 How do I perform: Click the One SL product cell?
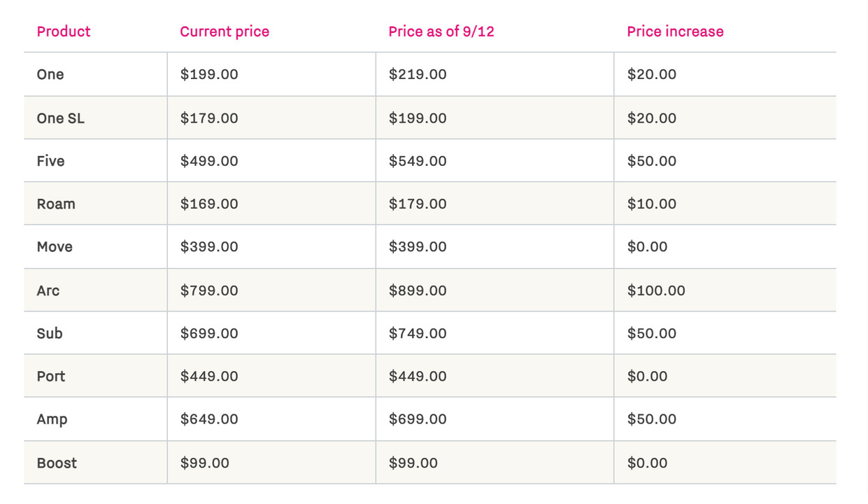pyautogui.click(x=60, y=118)
